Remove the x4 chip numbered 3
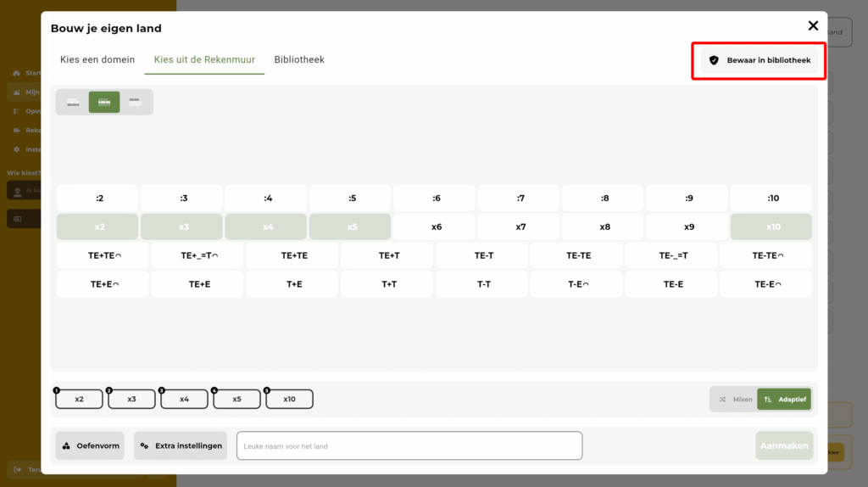The image size is (868, 487). point(184,399)
